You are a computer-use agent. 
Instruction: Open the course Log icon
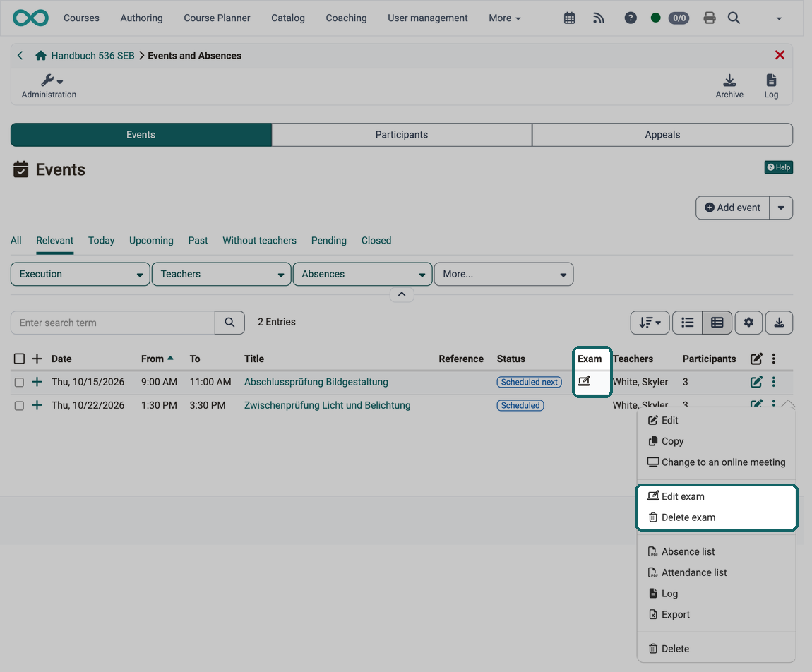(x=771, y=86)
